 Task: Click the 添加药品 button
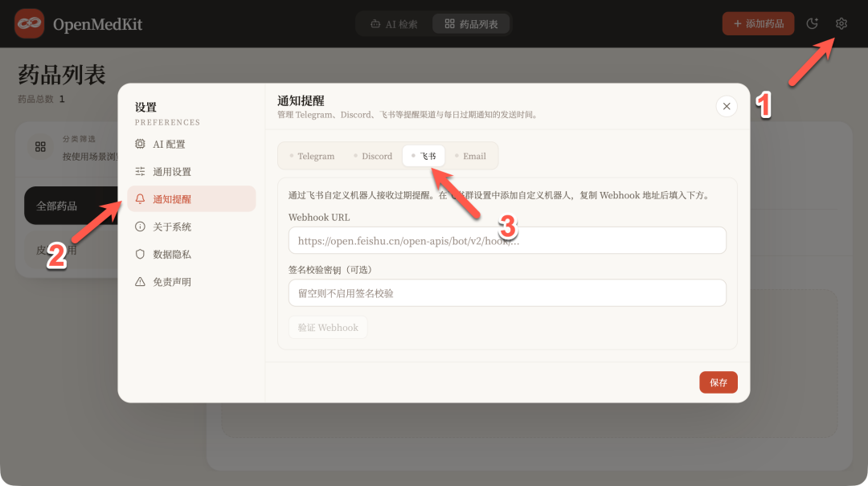(x=758, y=24)
